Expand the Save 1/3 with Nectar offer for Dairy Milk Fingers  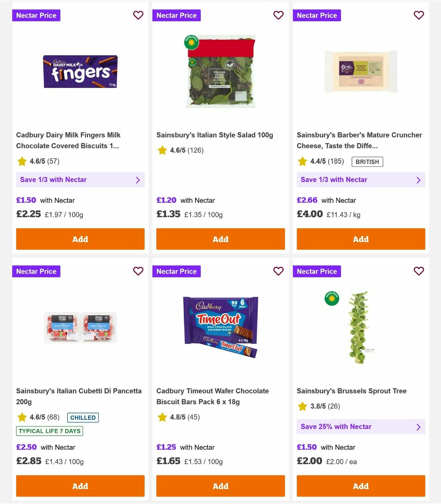pos(80,180)
